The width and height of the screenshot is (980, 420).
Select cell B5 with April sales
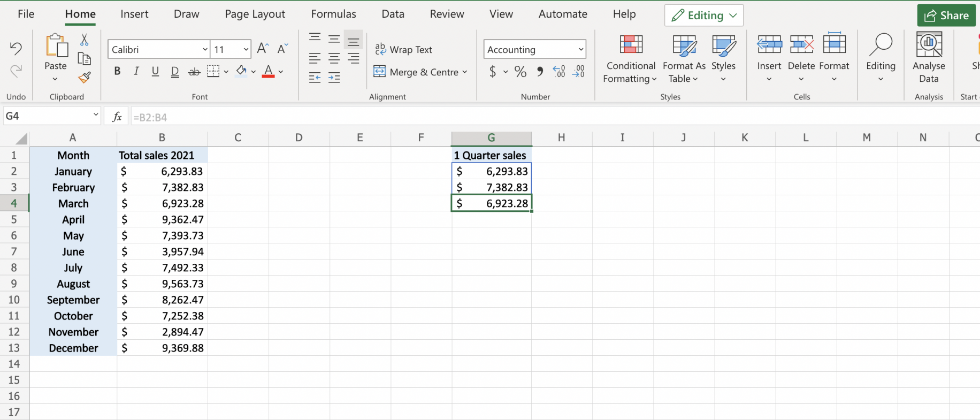(x=162, y=220)
